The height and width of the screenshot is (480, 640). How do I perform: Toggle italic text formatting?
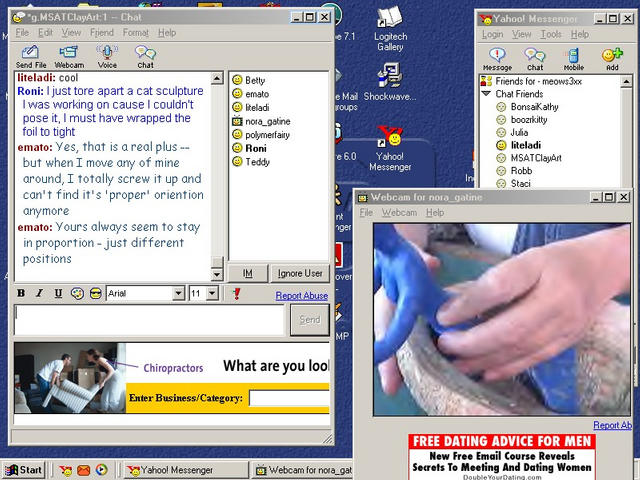tap(39, 293)
